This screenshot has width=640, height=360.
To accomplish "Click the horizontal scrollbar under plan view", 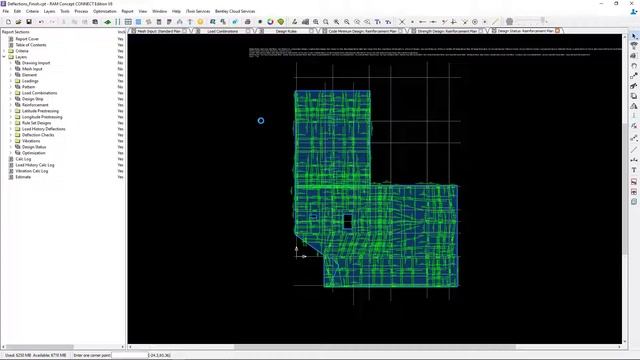I will coord(375,347).
